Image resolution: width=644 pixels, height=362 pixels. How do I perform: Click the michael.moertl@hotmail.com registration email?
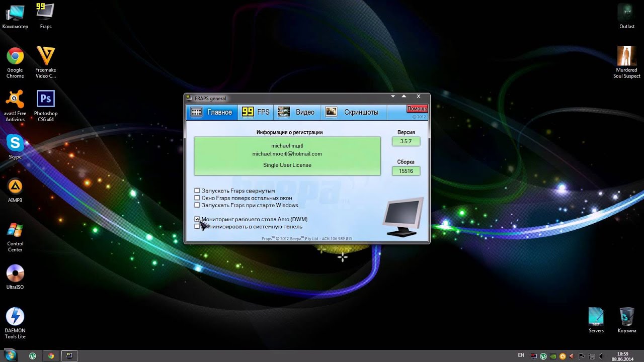coord(287,154)
